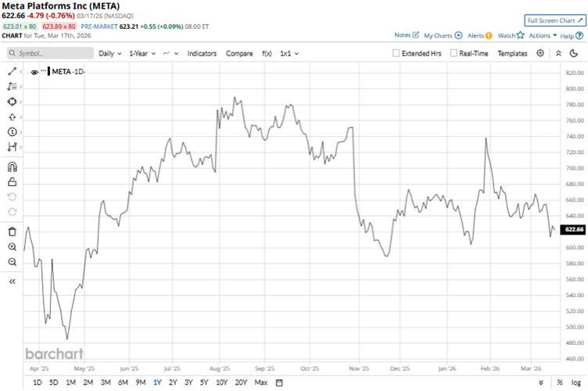Select the 1Y time range
Viewport: 588px width, 391px height.
click(x=157, y=382)
